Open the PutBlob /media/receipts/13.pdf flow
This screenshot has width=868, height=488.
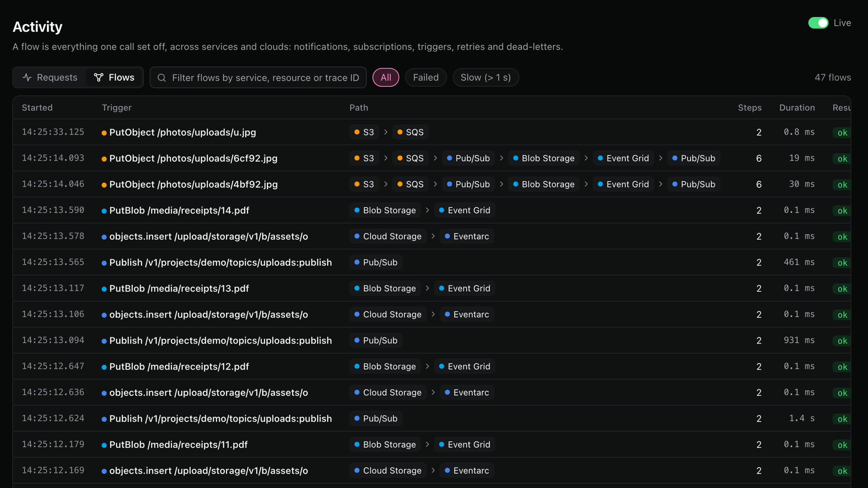432,288
